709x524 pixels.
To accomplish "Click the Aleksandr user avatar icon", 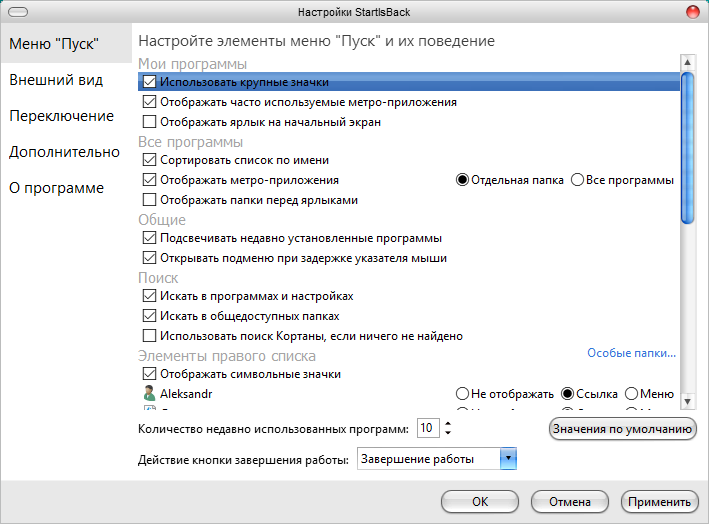I will [150, 394].
